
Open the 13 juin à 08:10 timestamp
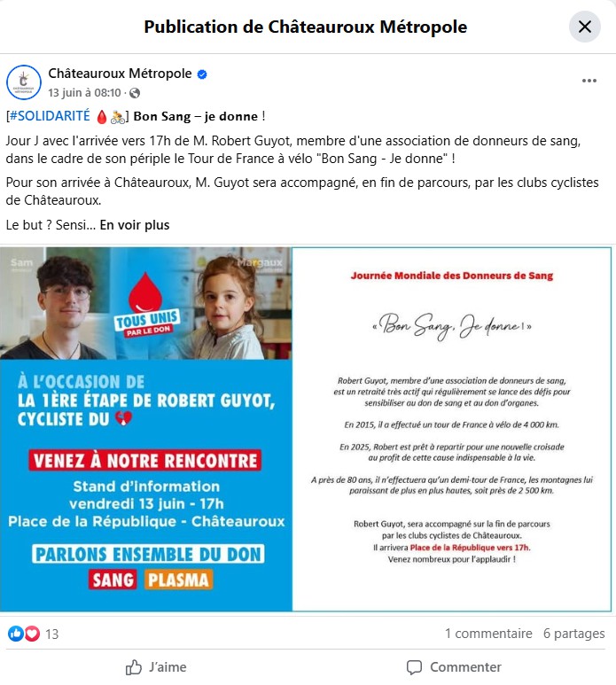point(84,93)
